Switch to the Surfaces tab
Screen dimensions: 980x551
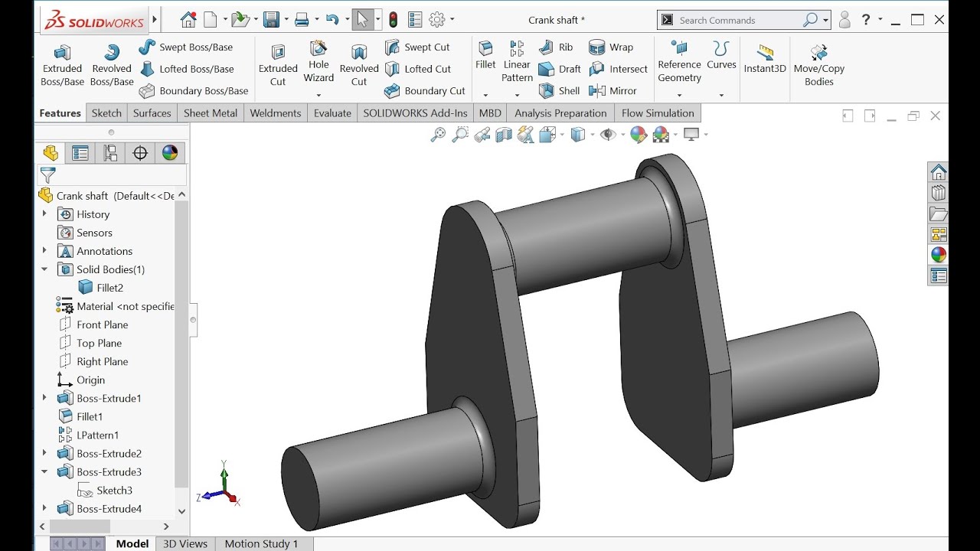coord(152,113)
